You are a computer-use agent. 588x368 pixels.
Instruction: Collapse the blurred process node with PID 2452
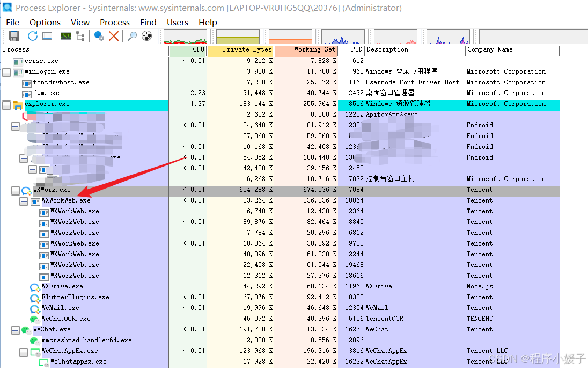pyautogui.click(x=32, y=169)
